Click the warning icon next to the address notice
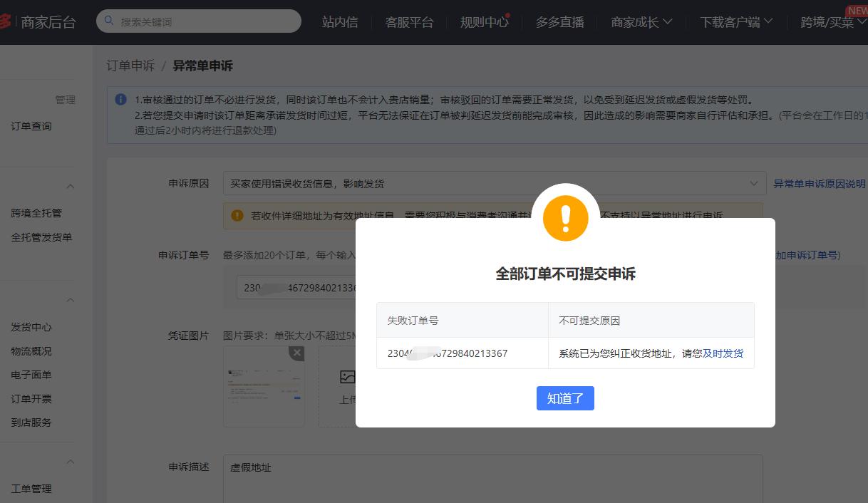Image resolution: width=868 pixels, height=503 pixels. tap(237, 215)
